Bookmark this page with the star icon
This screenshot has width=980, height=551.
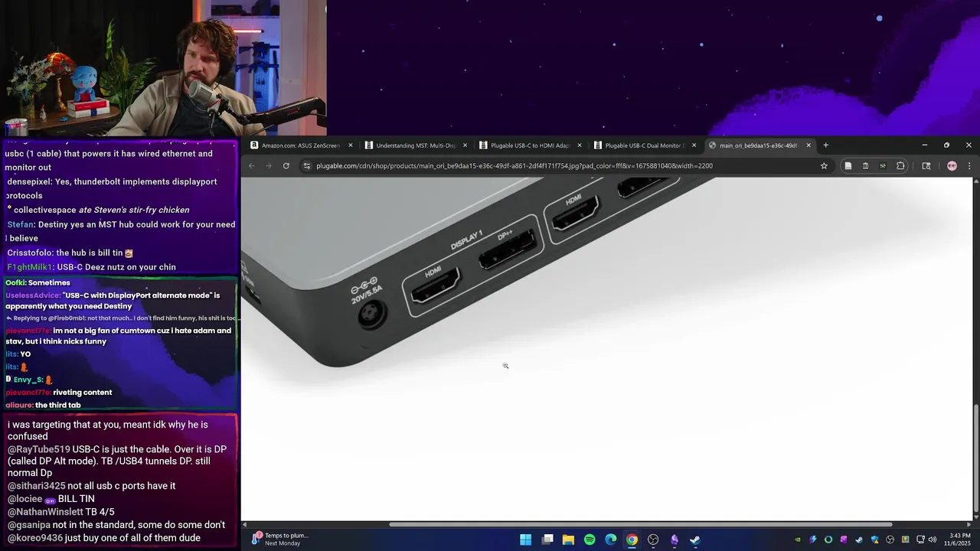824,165
